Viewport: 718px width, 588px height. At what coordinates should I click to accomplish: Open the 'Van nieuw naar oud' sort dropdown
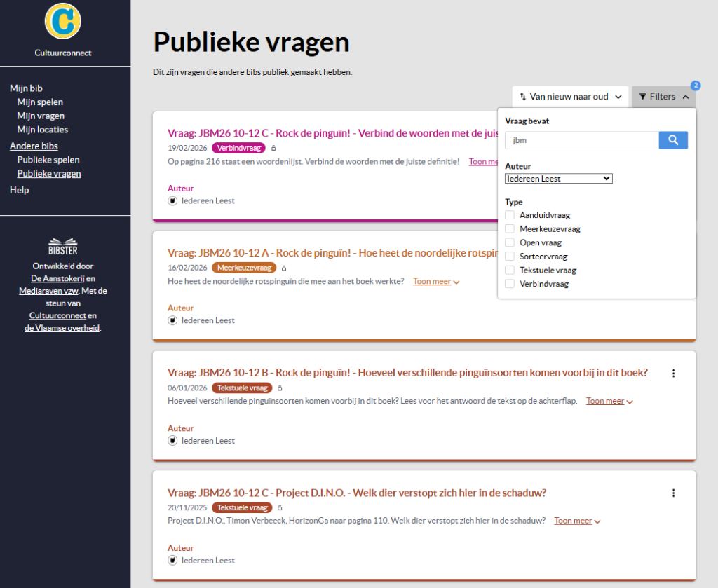tap(570, 97)
